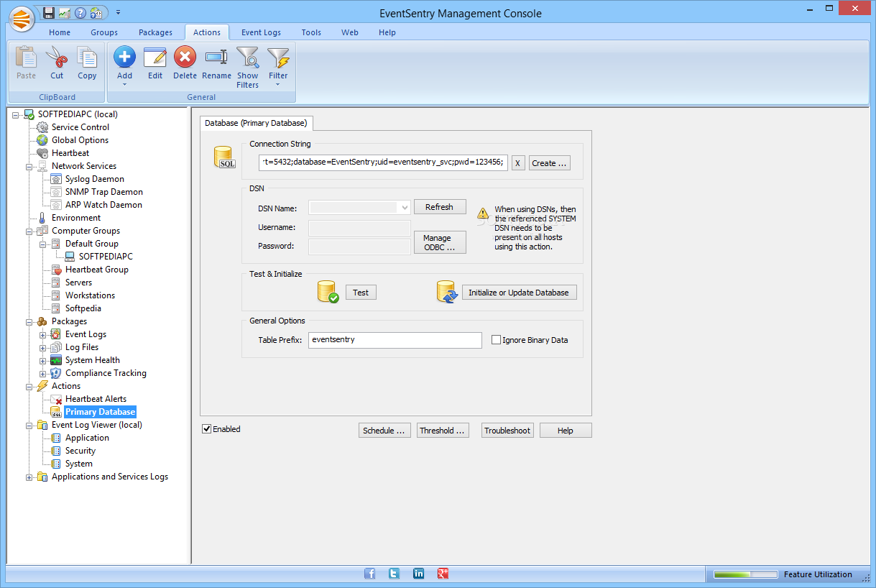Viewport: 876px width, 588px height.
Task: Collapse the Computer Groups node
Action: 29,231
